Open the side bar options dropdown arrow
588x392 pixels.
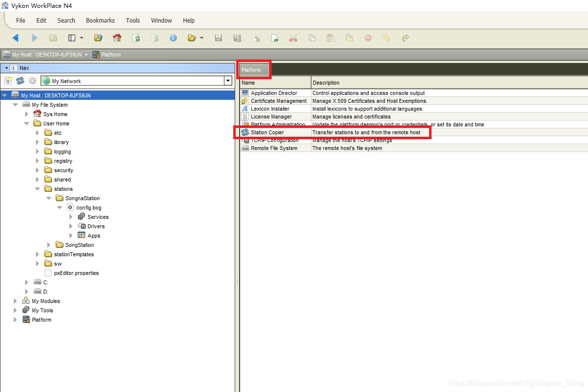[81, 38]
